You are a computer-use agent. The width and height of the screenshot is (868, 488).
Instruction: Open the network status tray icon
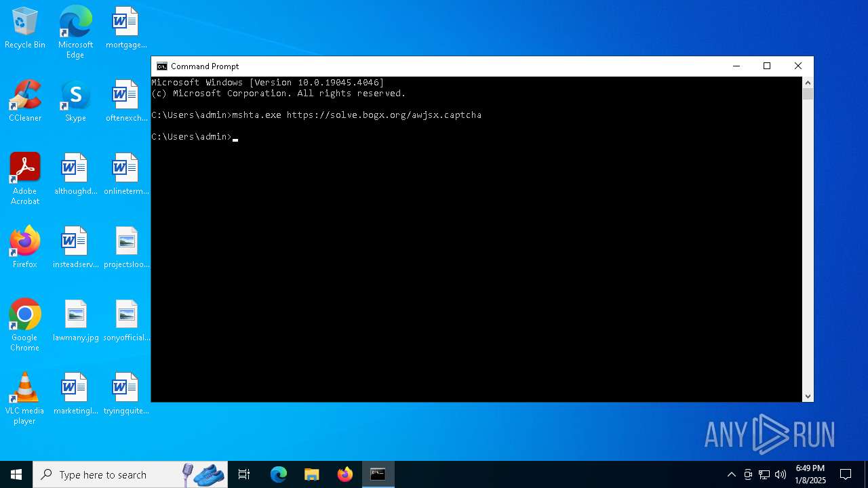[x=764, y=474]
